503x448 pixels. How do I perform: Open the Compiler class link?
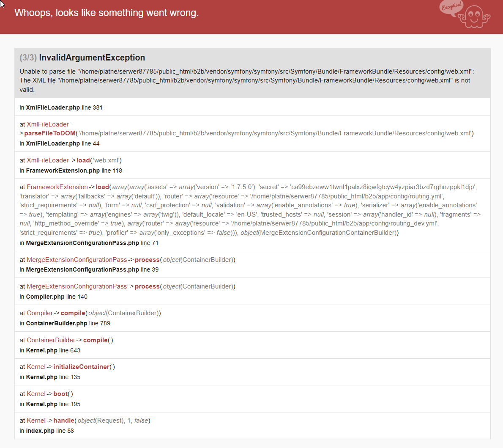[x=39, y=313]
